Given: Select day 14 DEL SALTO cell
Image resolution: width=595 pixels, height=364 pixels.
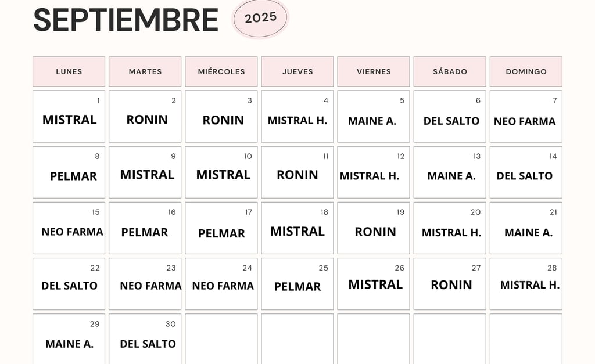Looking at the screenshot, I should [526, 172].
